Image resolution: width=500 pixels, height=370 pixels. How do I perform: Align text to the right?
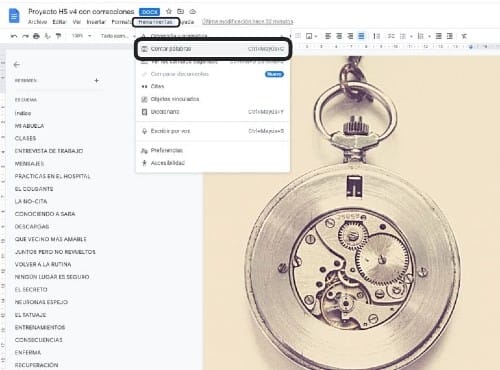pos(350,36)
